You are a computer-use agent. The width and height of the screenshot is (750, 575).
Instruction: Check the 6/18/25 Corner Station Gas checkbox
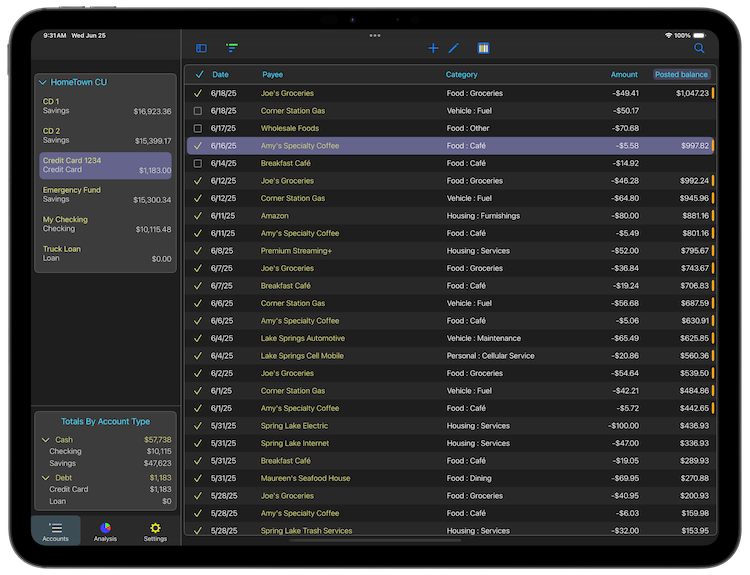pos(198,111)
